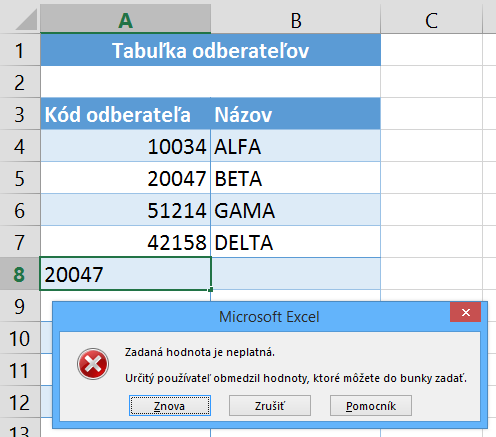Click the Tabuľka odberateľov title cell
The image size is (496, 437).
click(210, 50)
